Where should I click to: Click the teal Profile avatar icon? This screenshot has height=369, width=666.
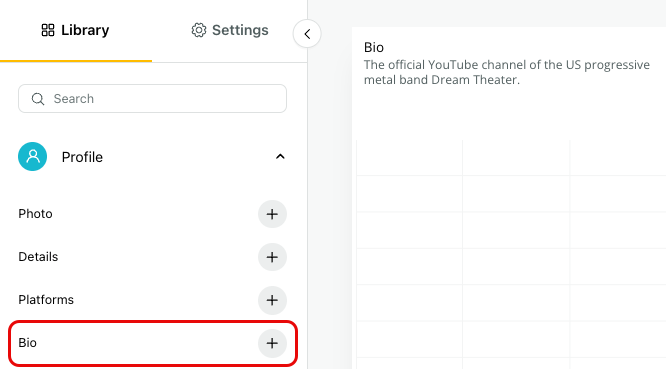(32, 157)
